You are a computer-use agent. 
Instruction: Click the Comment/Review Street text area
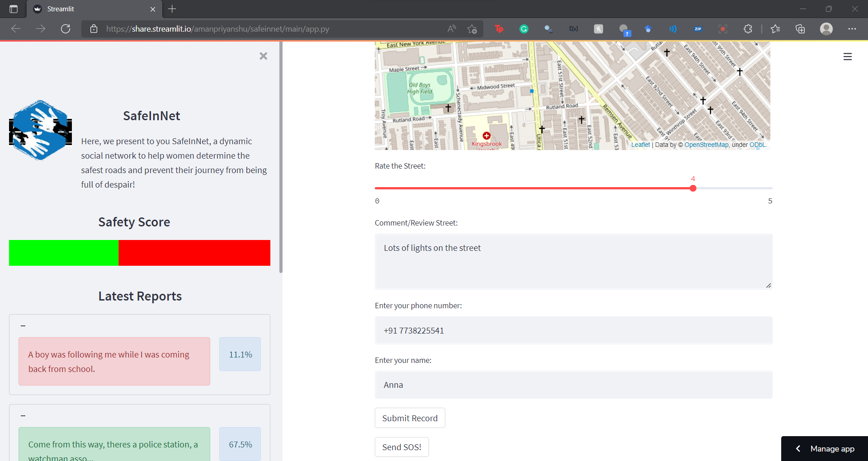(573, 262)
